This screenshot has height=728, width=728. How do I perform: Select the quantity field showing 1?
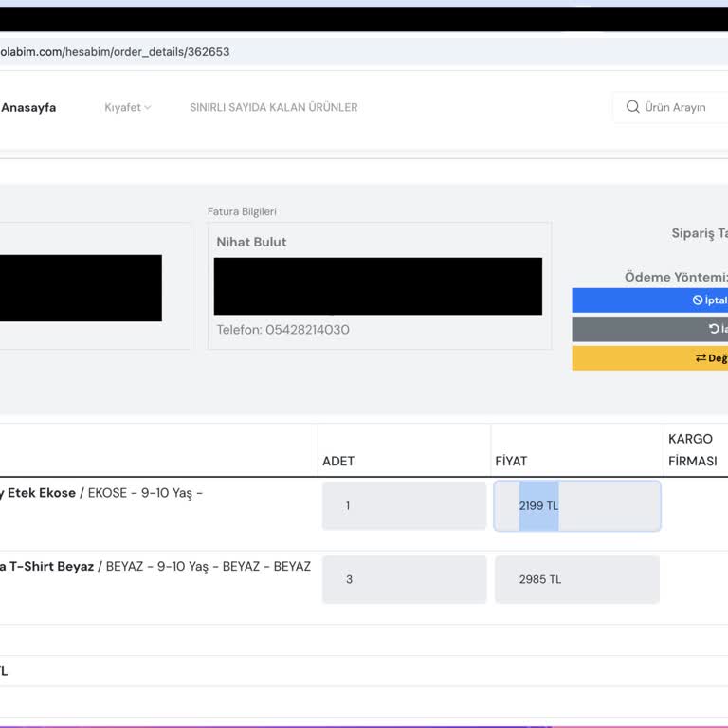pyautogui.click(x=404, y=506)
